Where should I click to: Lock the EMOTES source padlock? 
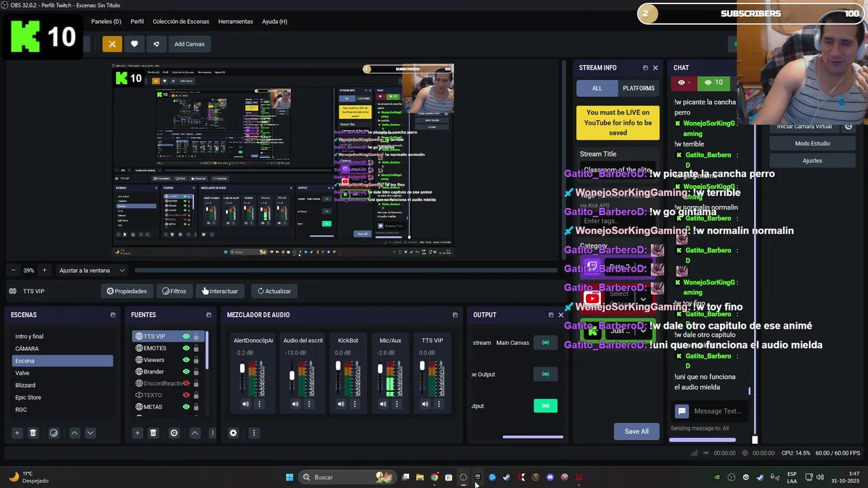coord(196,348)
